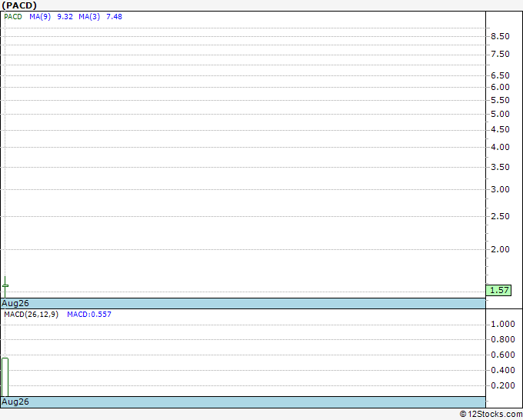Click the MACD:0.557 value readout
This screenshot has height=420, width=523.
(x=89, y=315)
